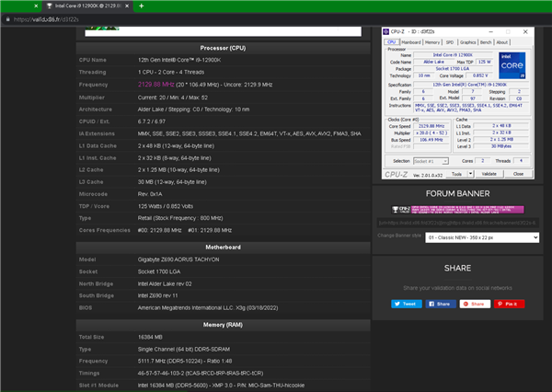Click the 5111.7 MHz memory frequency value

click(185, 361)
